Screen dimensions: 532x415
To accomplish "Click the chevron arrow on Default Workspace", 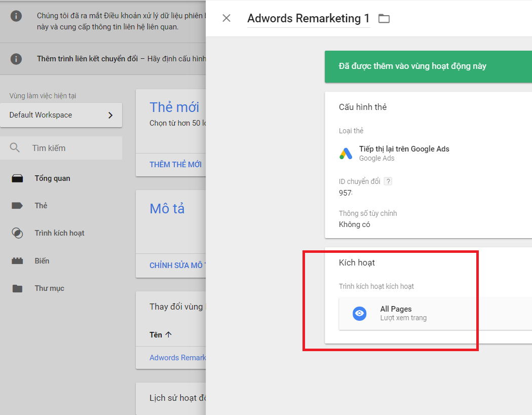I will pyautogui.click(x=110, y=116).
